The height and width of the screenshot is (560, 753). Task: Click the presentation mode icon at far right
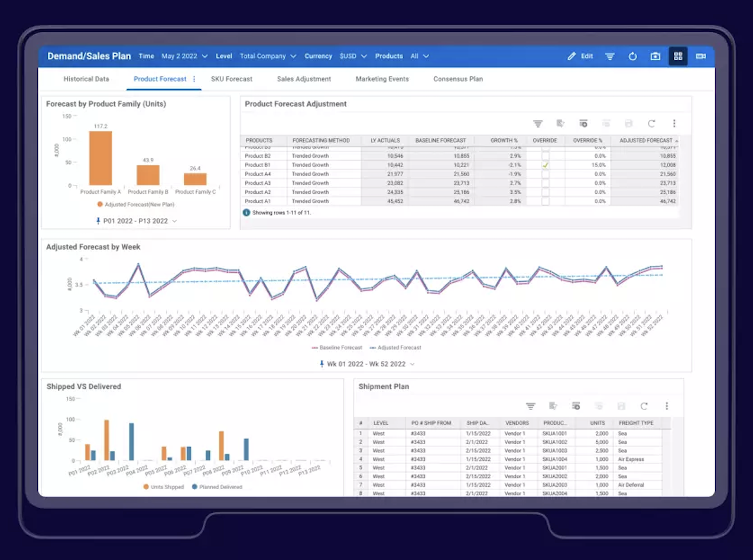tap(701, 56)
